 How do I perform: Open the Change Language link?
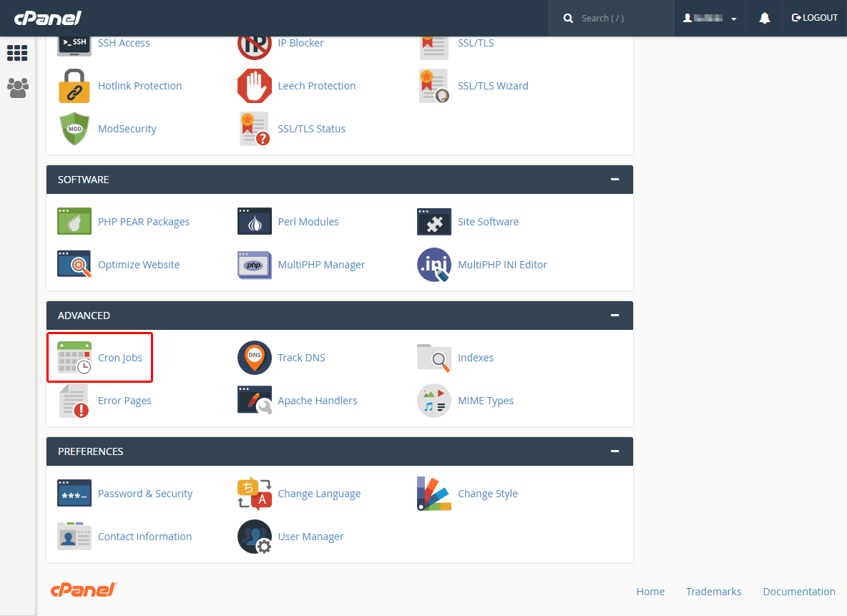(x=319, y=494)
